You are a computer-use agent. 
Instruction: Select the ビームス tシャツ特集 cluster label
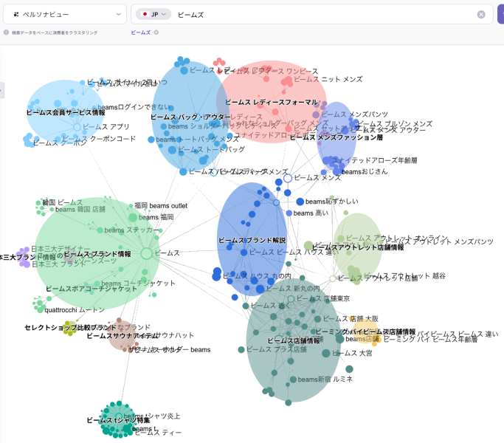(x=118, y=420)
